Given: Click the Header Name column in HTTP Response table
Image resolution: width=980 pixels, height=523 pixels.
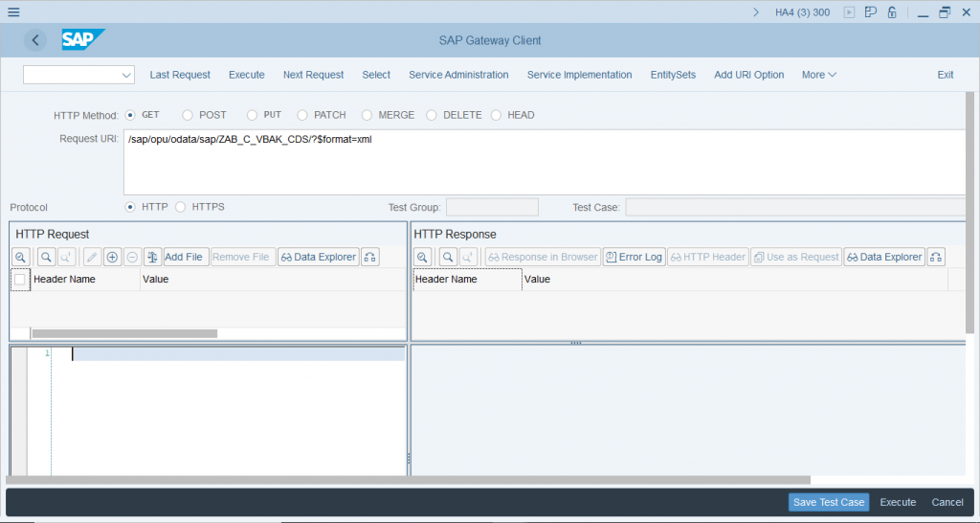Looking at the screenshot, I should [467, 280].
